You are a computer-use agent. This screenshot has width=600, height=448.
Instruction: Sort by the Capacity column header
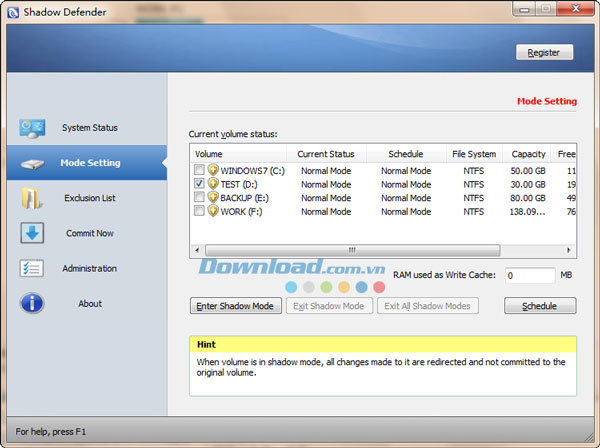tap(528, 154)
